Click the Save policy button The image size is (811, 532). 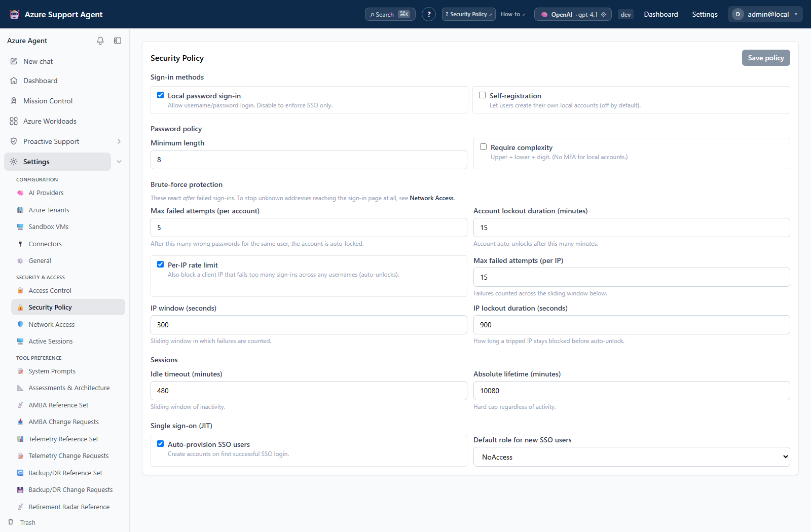(x=766, y=58)
